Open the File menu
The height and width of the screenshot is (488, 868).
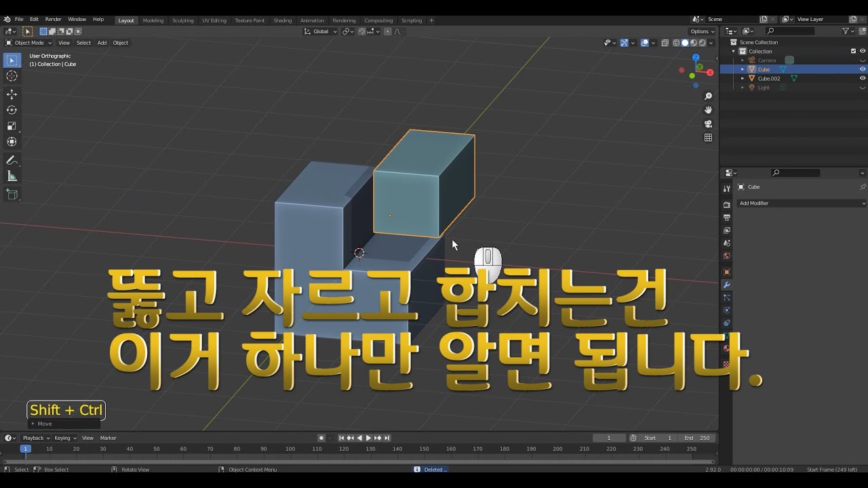(19, 20)
